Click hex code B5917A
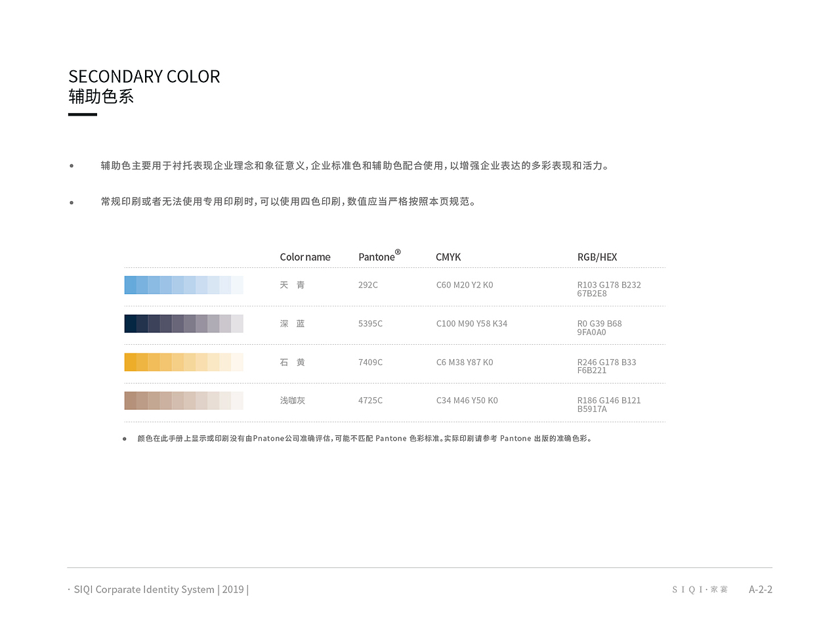840x639 pixels. (x=592, y=409)
